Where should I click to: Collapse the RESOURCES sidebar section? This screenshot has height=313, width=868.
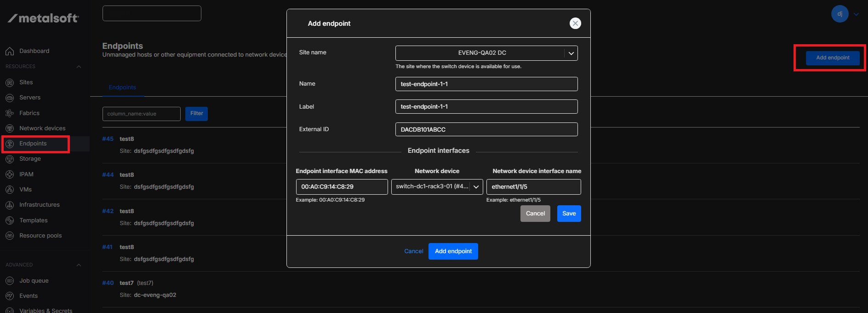pos(79,67)
